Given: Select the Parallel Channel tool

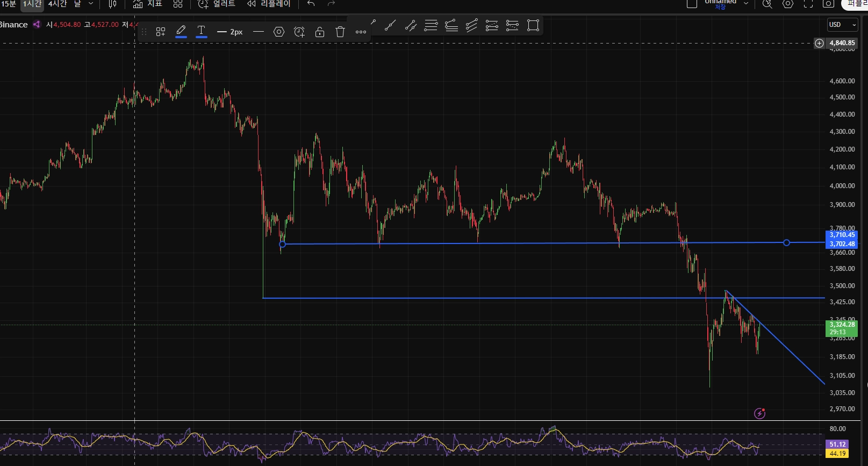Looking at the screenshot, I should [472, 25].
